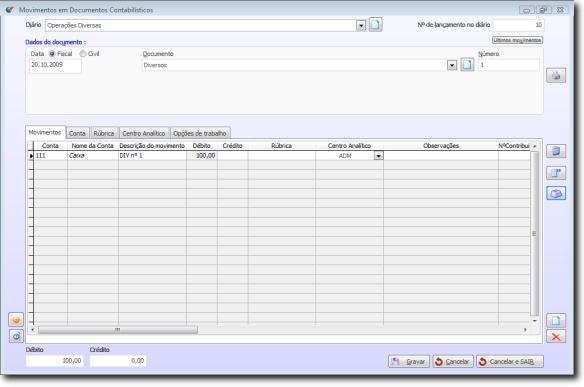Switch to the Movimentos tab
The height and width of the screenshot is (387, 584).
(45, 132)
